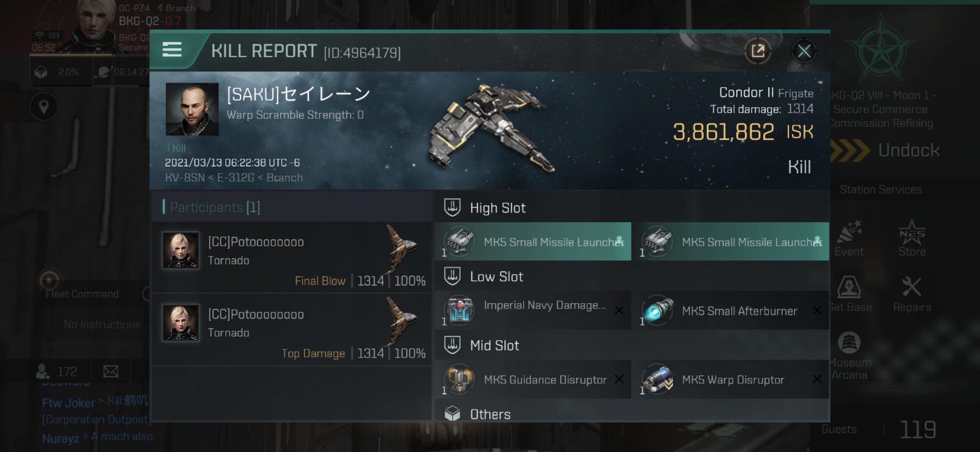
Task: Open Top Damage participant Potoooooooo entry
Action: coord(292,330)
